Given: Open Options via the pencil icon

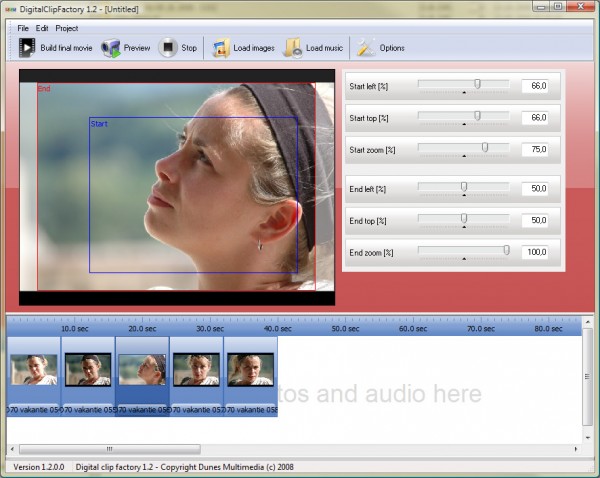Looking at the screenshot, I should point(366,47).
